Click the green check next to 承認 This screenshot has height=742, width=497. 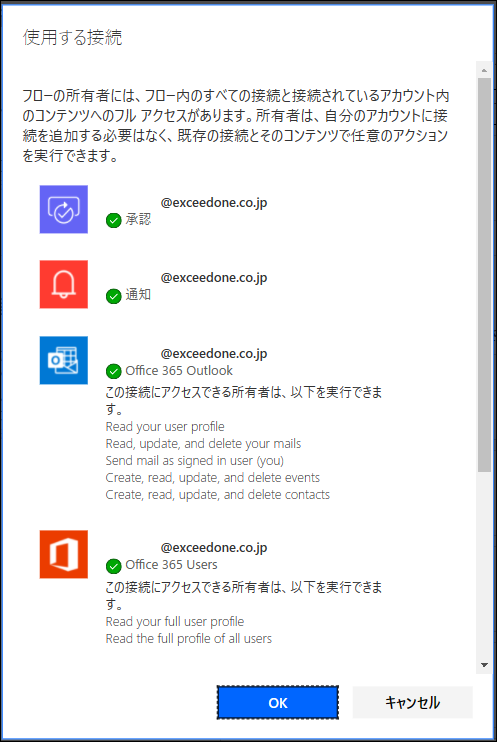coord(114,220)
